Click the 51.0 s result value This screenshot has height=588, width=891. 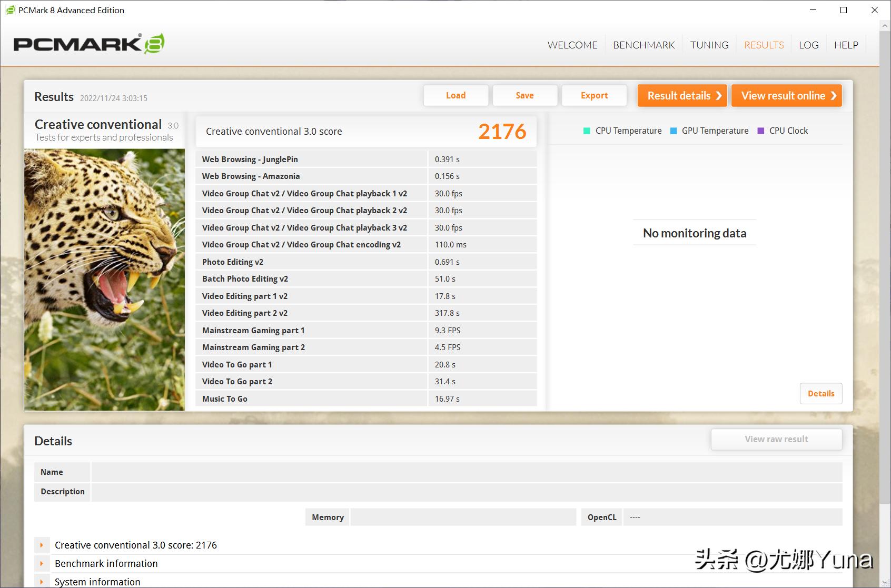point(445,279)
